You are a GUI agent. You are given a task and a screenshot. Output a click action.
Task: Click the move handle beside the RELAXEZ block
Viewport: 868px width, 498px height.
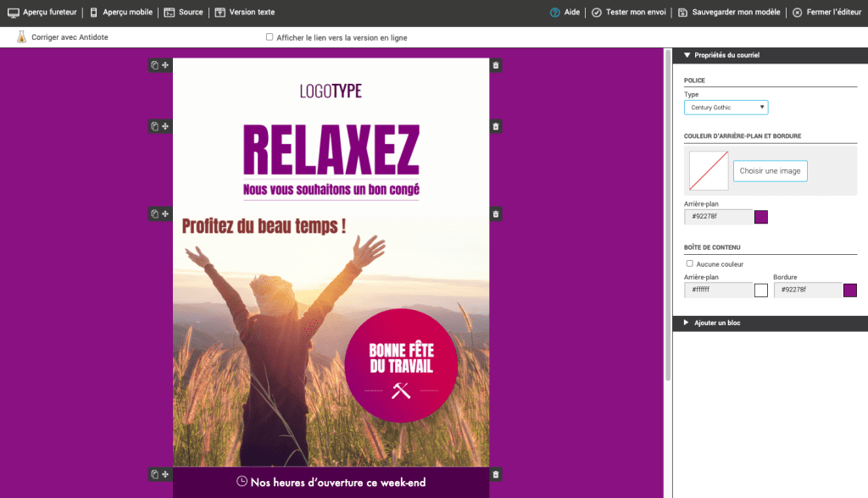point(165,126)
